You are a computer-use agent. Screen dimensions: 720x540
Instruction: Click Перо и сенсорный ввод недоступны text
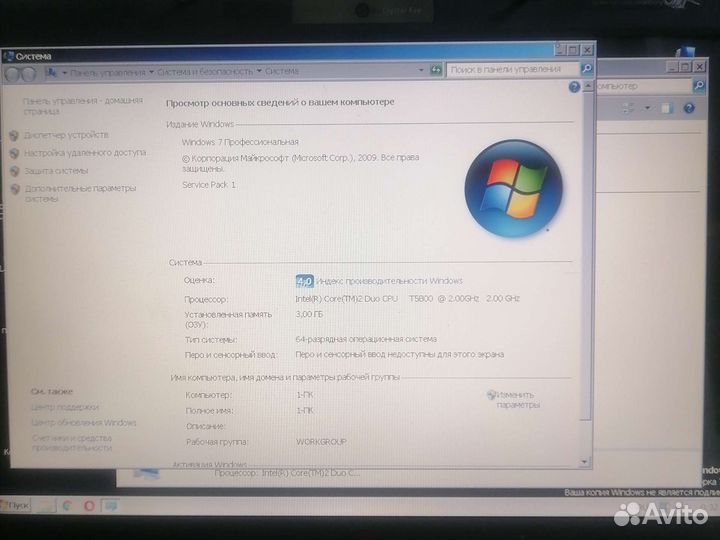(399, 354)
